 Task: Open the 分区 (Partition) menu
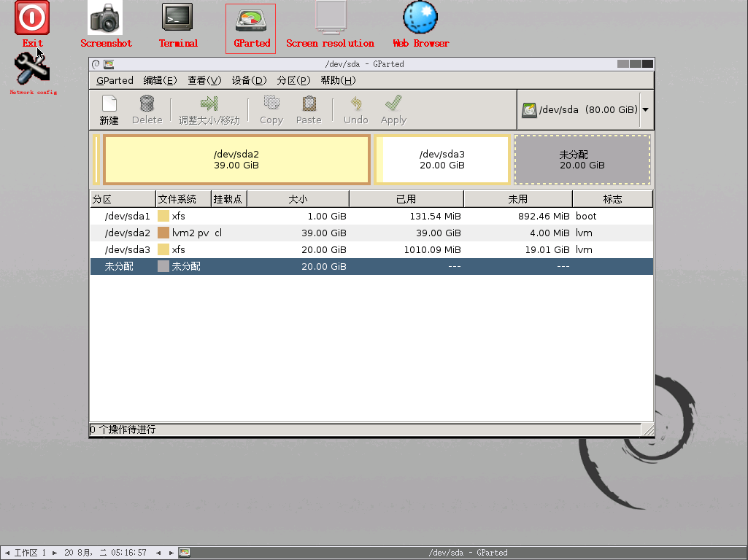click(x=293, y=80)
